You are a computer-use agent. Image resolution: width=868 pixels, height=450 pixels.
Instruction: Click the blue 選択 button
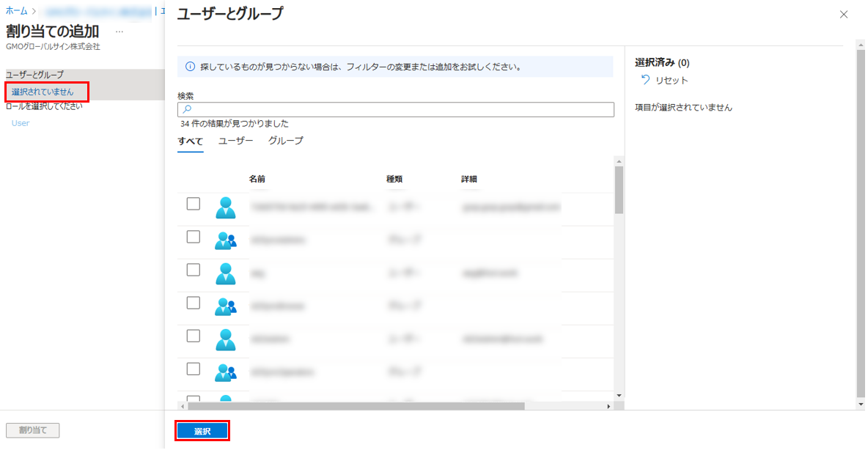pos(202,431)
